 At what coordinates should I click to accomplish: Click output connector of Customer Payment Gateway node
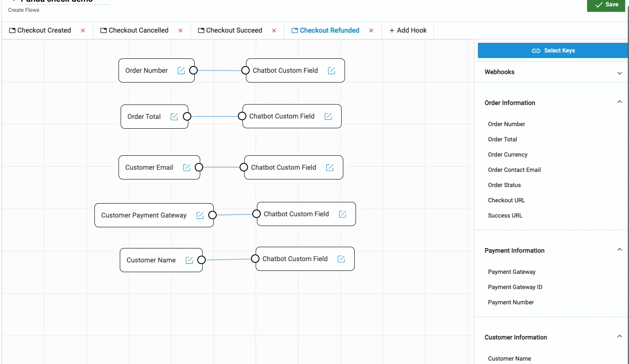coord(212,215)
